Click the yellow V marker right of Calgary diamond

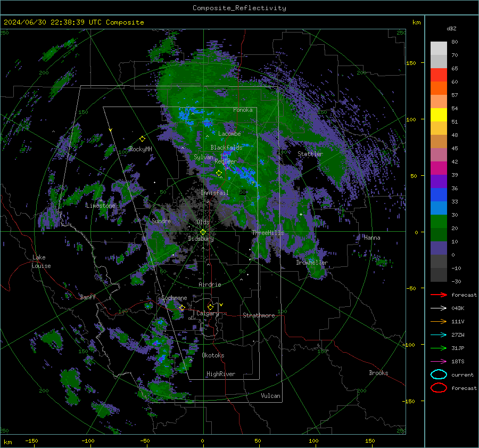point(221,305)
